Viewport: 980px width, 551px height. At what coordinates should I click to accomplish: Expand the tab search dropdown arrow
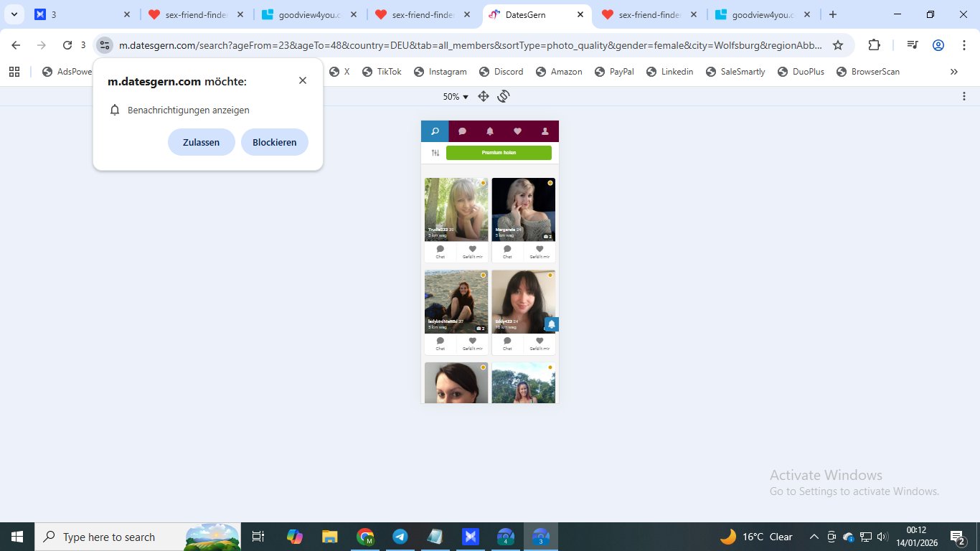click(x=14, y=14)
